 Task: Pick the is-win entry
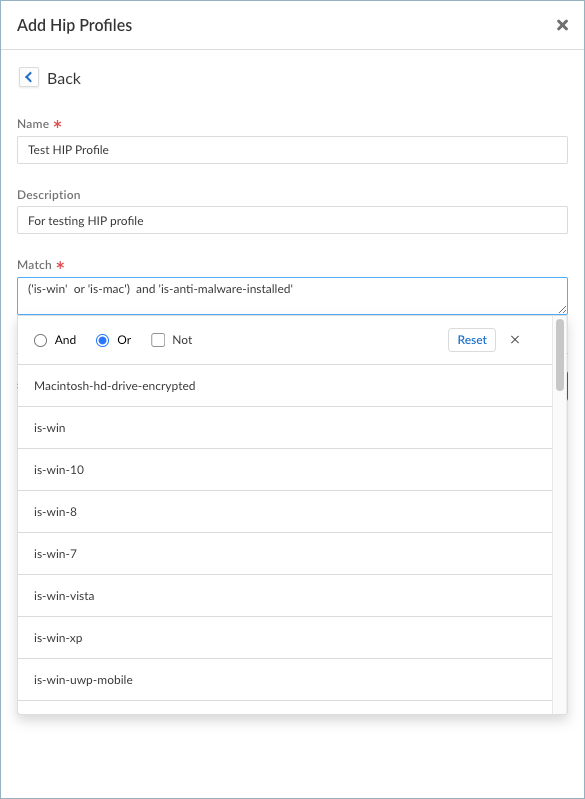(x=285, y=428)
